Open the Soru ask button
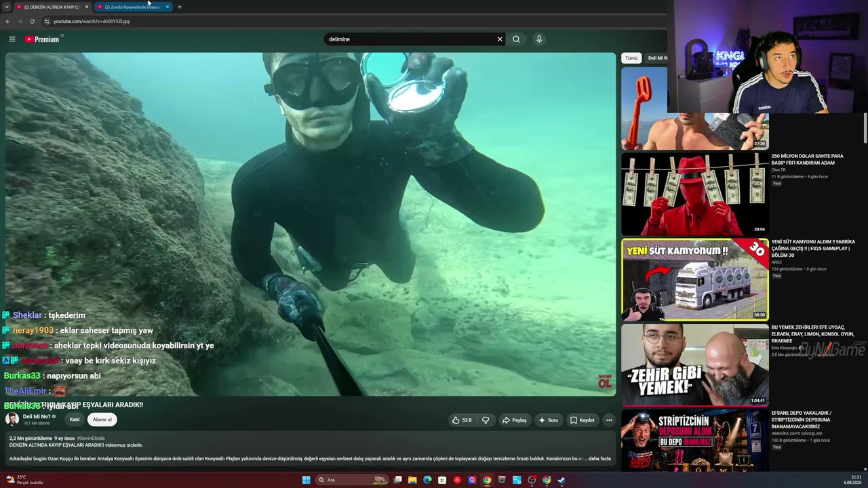The image size is (868, 488). [x=548, y=420]
